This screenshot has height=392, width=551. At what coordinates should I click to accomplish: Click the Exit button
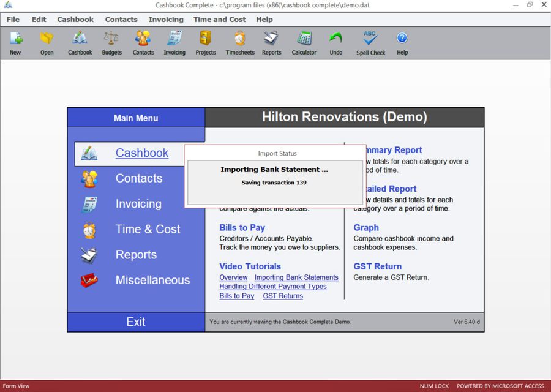tap(136, 322)
